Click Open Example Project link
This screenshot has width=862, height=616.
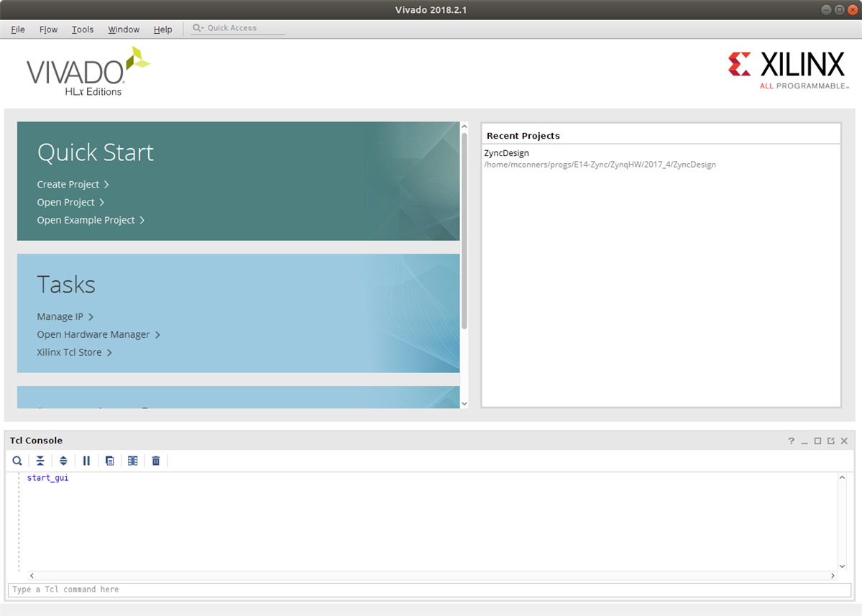(86, 220)
